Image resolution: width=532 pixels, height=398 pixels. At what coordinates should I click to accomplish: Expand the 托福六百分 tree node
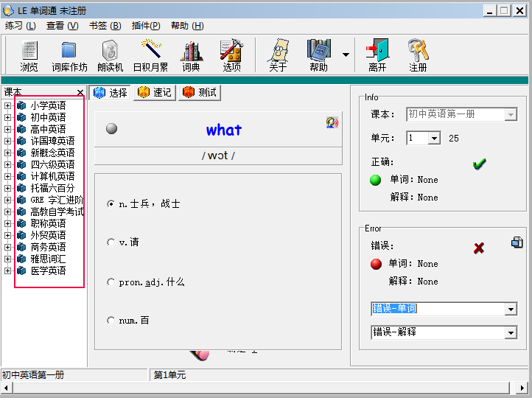tap(7, 188)
